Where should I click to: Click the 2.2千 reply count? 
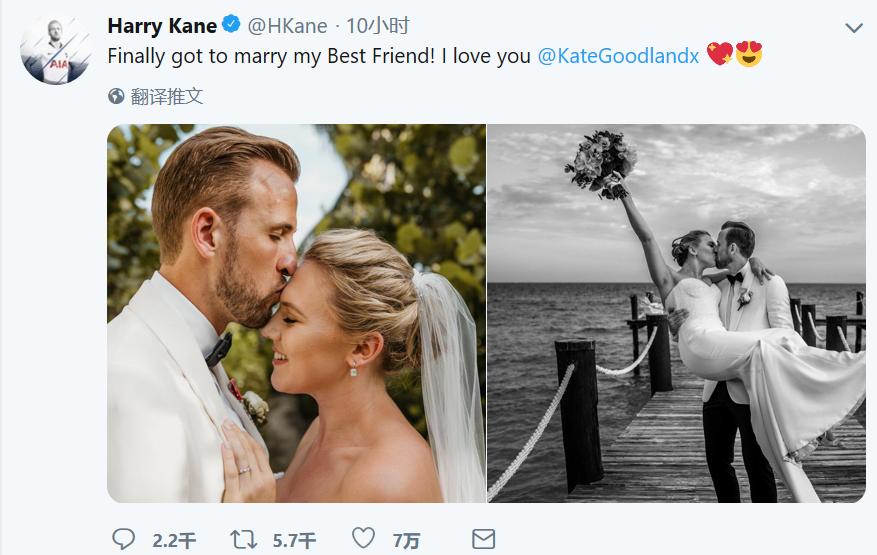pos(174,541)
